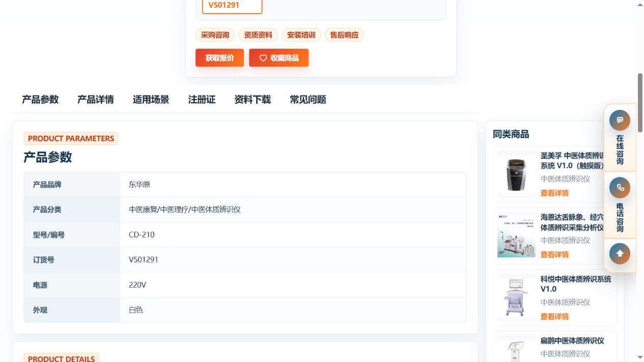Click the brand value 东华原
Viewport: 644px width, 362px height.
click(x=139, y=185)
